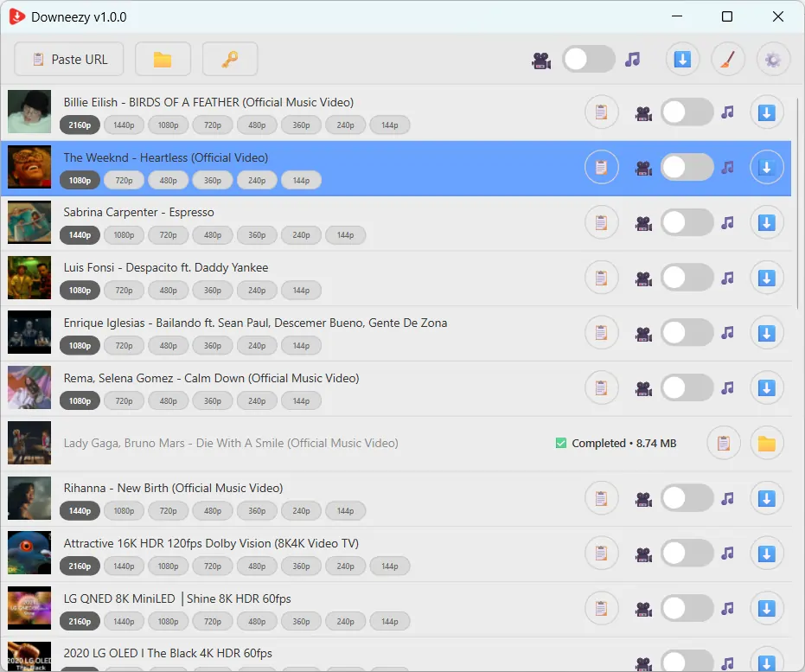Viewport: 805px width, 672px height.
Task: Click the broom clear list icon
Action: (728, 60)
